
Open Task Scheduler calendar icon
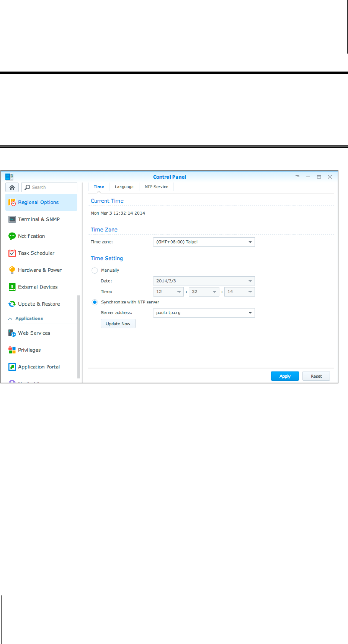coord(12,253)
